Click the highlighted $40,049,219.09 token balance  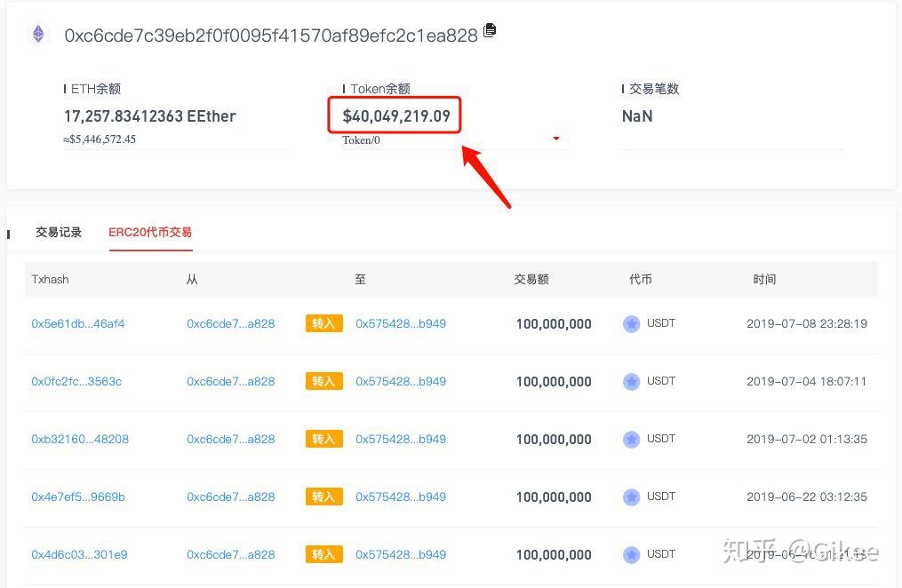(x=395, y=115)
